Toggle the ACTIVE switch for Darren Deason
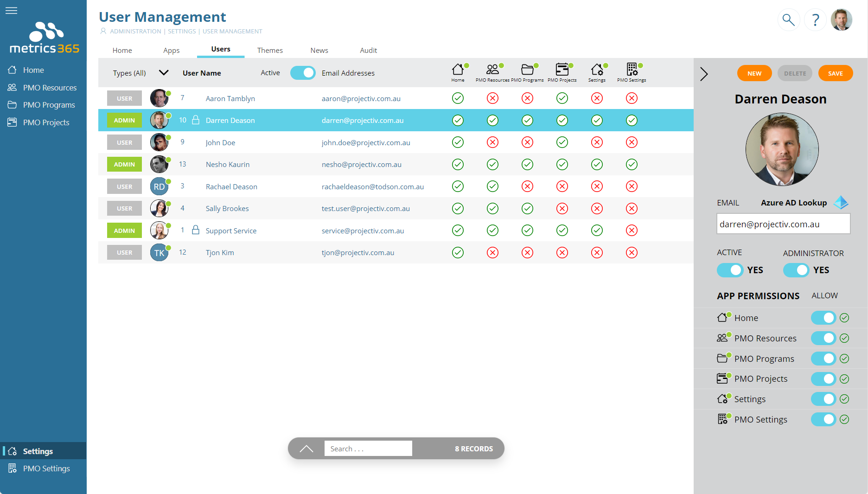Screen dimensions: 868x494 (x=730, y=270)
